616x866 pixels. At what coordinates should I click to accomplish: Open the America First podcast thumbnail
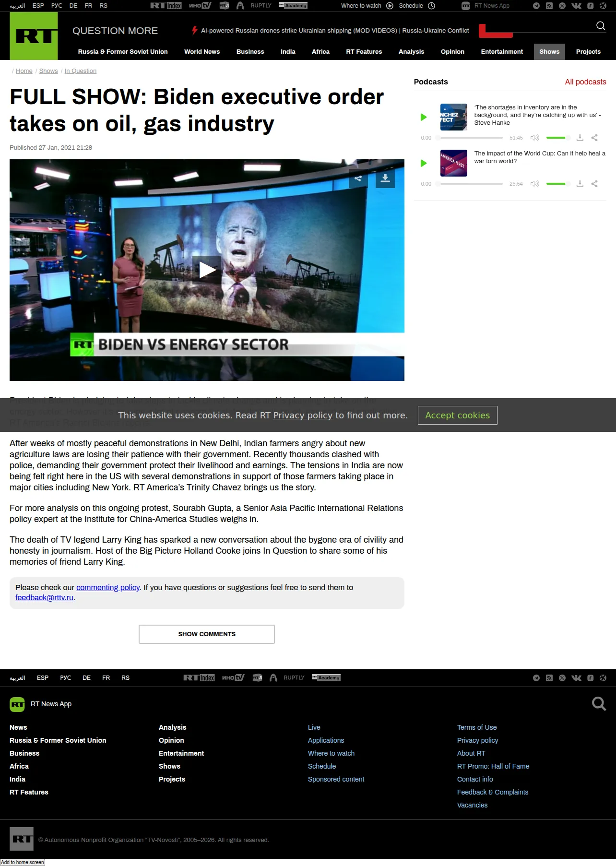454,163
